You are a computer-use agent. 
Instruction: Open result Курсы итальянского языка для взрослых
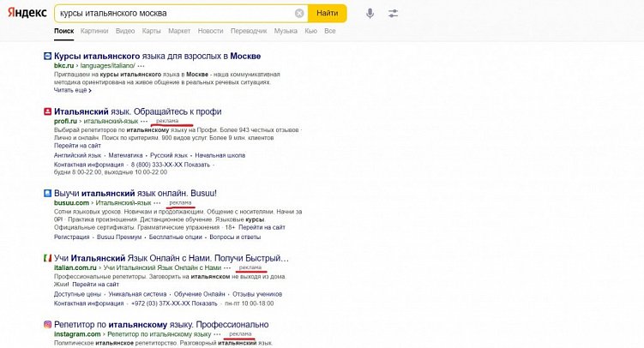pyautogui.click(x=157, y=56)
